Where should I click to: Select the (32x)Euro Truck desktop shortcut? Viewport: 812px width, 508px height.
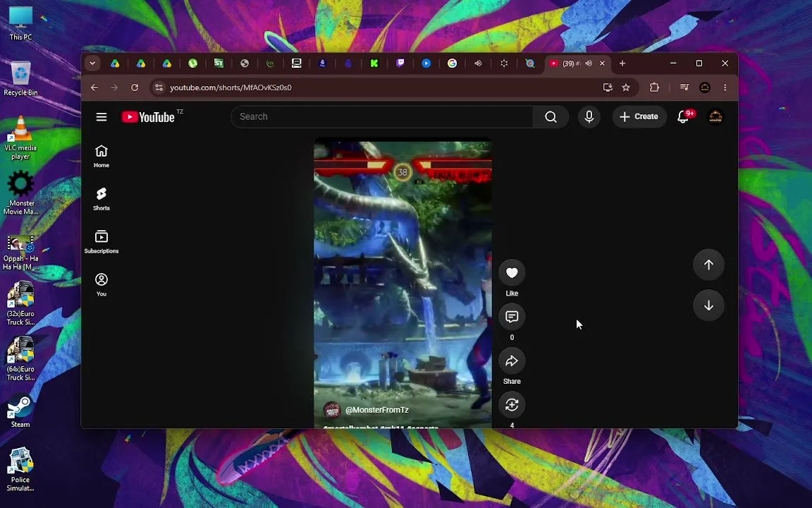[x=20, y=303]
